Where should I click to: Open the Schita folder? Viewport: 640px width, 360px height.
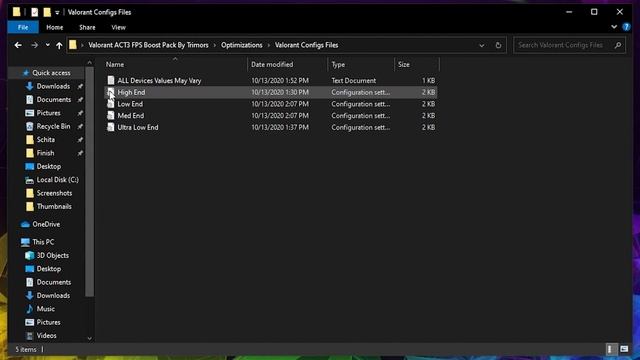(45, 140)
